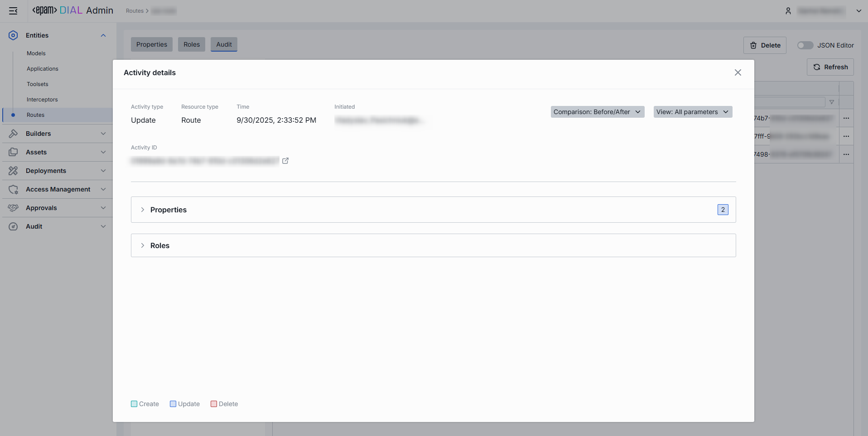
Task: Click the Builders hammer icon
Action: [x=13, y=134]
